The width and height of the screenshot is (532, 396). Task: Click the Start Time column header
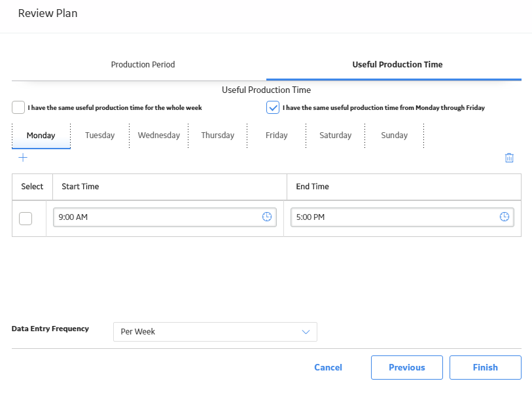tap(169, 187)
